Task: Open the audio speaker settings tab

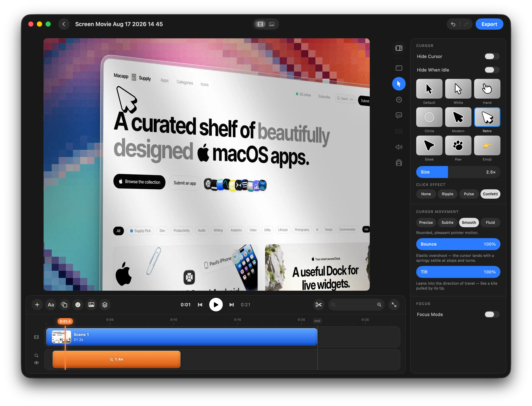Action: click(x=399, y=147)
